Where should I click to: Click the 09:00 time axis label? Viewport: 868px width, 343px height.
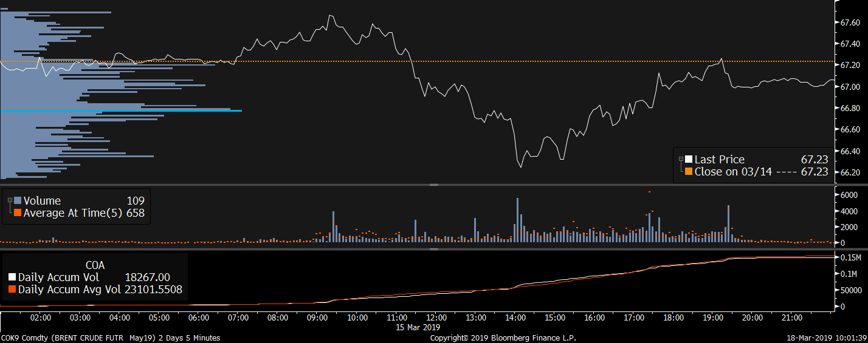coord(317,318)
